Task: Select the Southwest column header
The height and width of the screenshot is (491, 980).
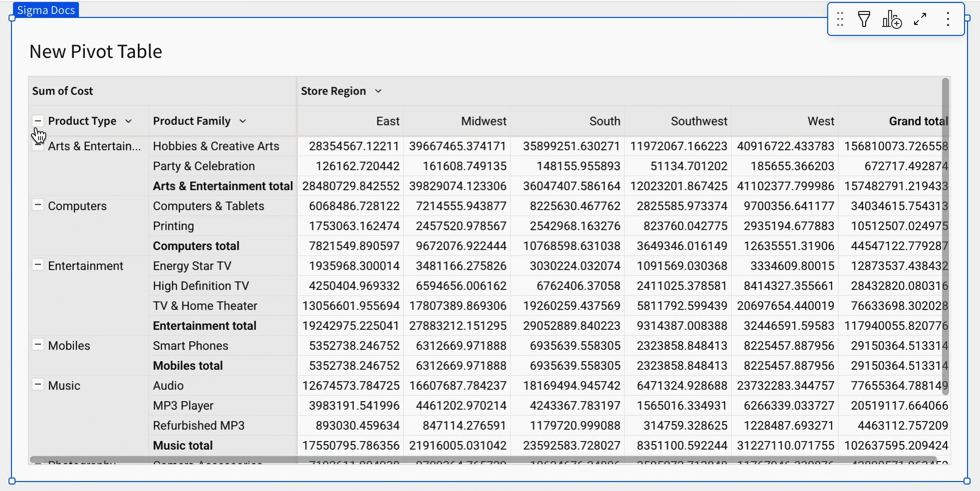Action: pyautogui.click(x=699, y=121)
